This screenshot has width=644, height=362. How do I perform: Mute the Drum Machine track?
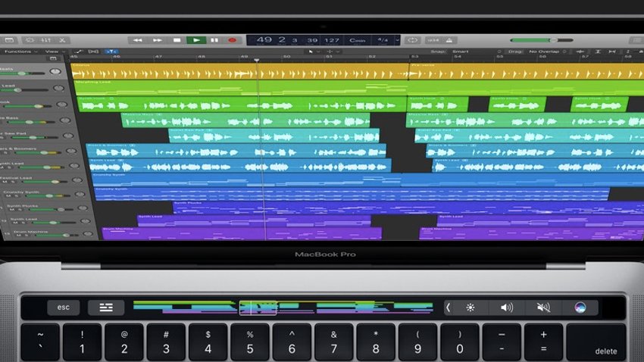pos(18,236)
